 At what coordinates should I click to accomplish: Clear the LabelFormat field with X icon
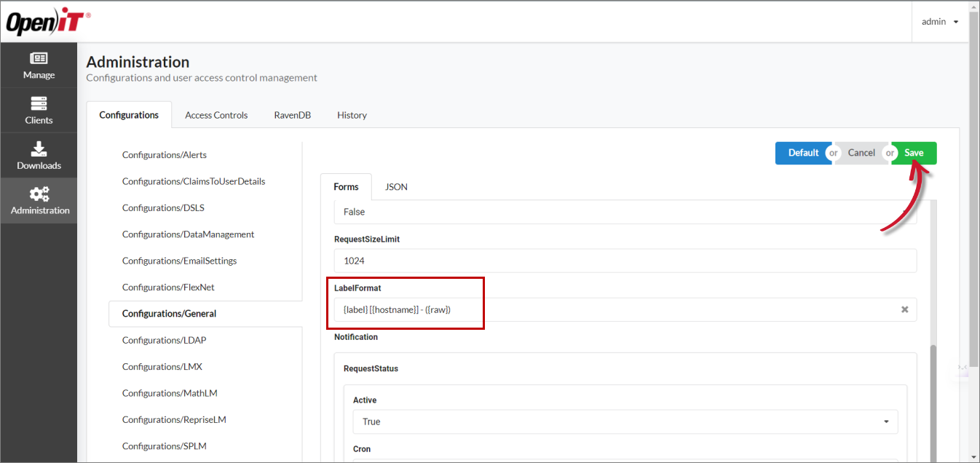[904, 309]
